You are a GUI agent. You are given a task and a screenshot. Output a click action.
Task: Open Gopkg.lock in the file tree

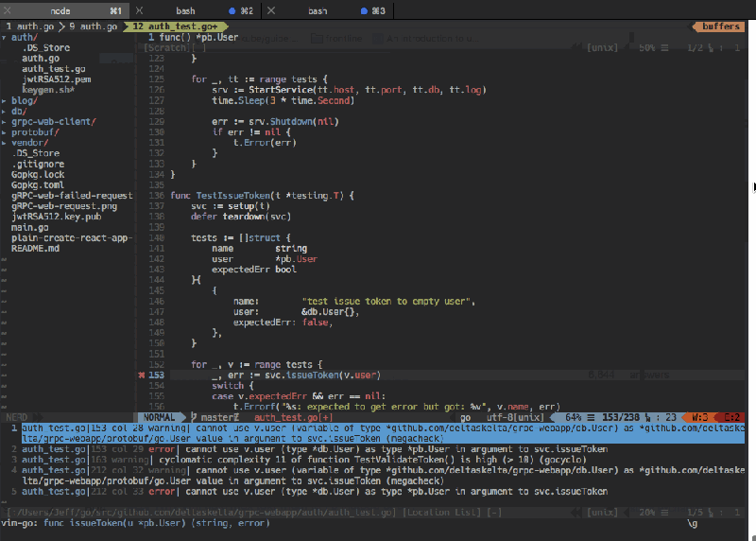tap(38, 175)
